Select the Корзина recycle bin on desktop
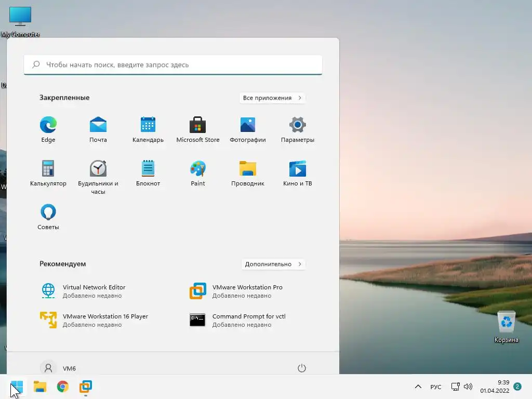The image size is (532, 399). coord(506,327)
